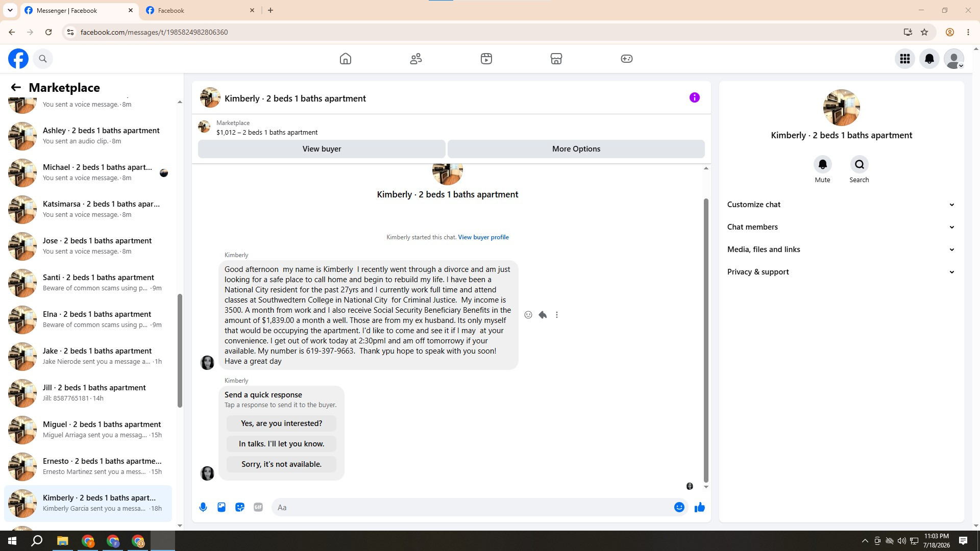Bookmark this page with the star icon
Viewport: 980px width, 551px height.
click(x=924, y=32)
